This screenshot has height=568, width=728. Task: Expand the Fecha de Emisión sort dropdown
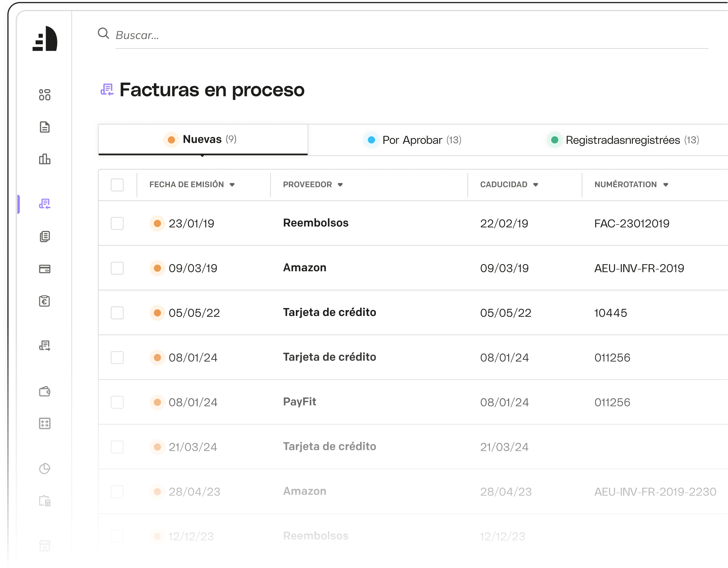tap(232, 185)
